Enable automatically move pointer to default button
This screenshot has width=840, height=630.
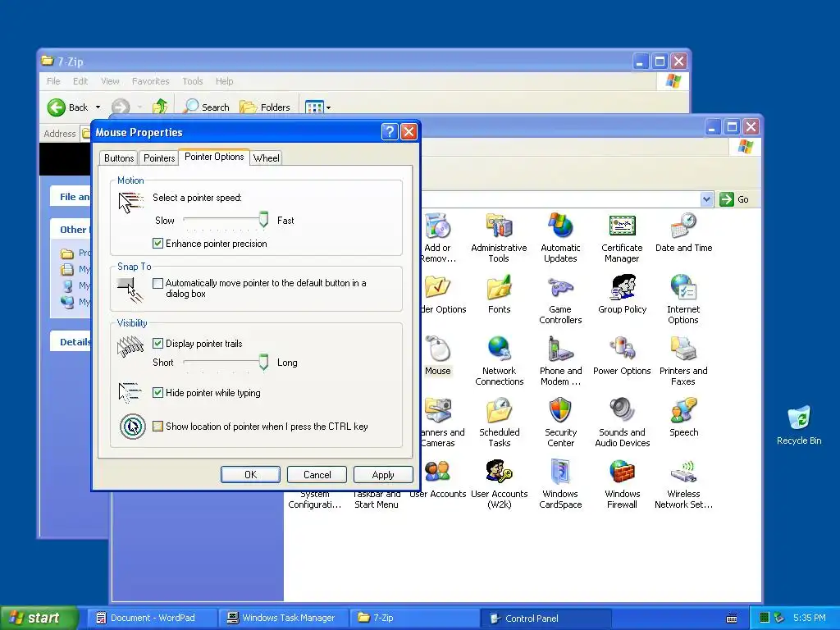point(157,283)
